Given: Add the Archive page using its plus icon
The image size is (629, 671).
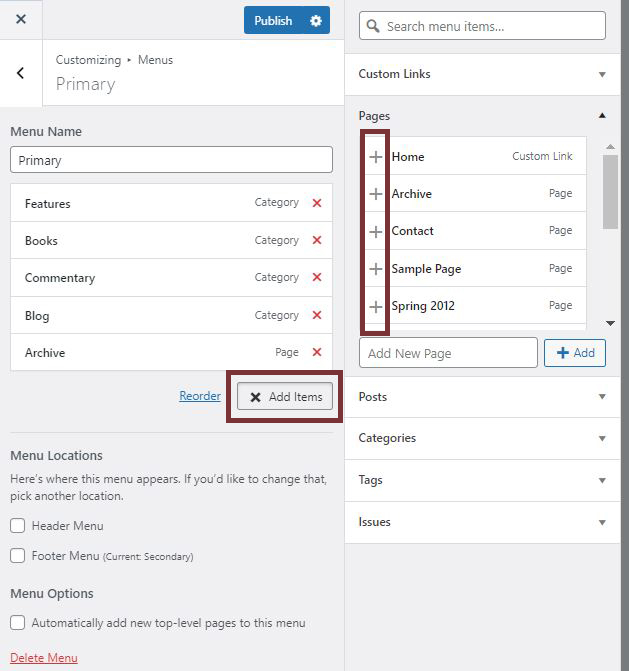Looking at the screenshot, I should tap(376, 194).
